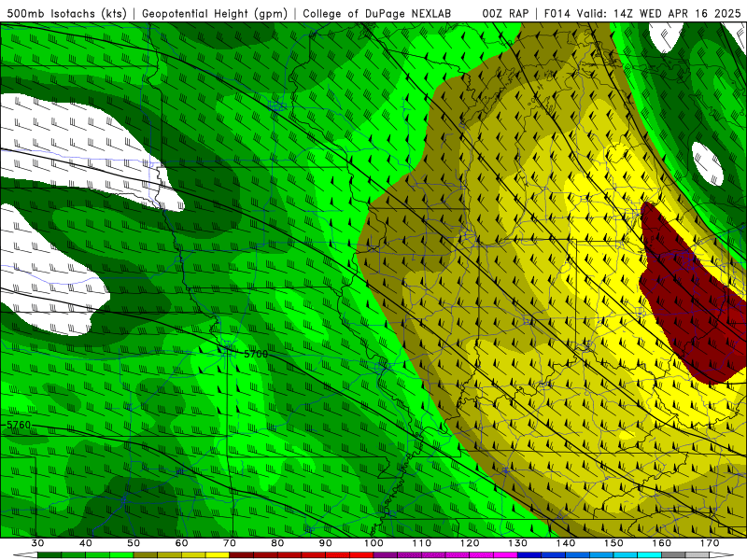Image resolution: width=747 pixels, height=560 pixels.
Task: Click the 160 knot legend label
Action: point(662,543)
